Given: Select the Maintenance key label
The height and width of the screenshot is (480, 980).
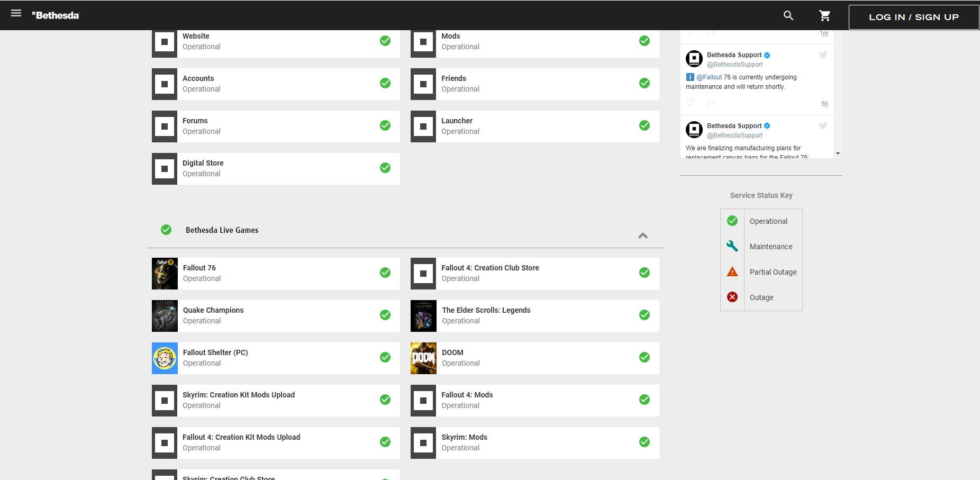Looking at the screenshot, I should click(771, 247).
